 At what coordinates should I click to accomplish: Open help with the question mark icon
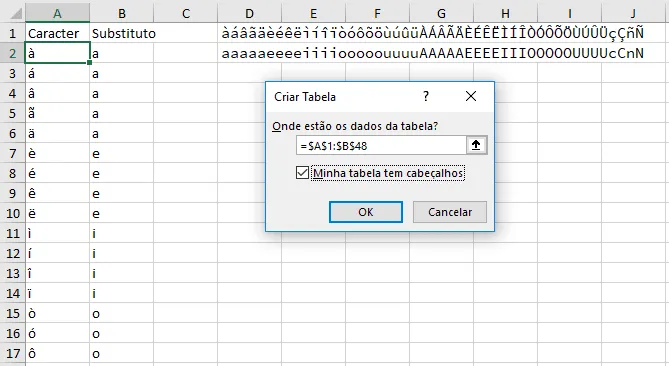coord(425,96)
